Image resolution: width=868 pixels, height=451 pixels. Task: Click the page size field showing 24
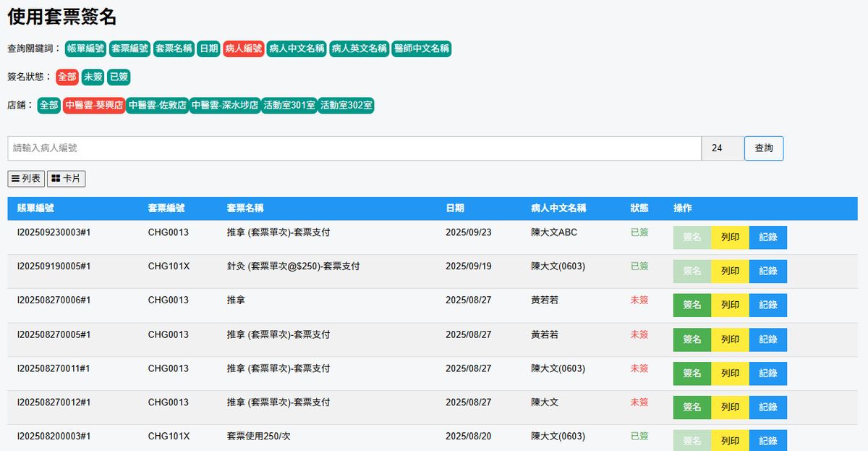(721, 148)
